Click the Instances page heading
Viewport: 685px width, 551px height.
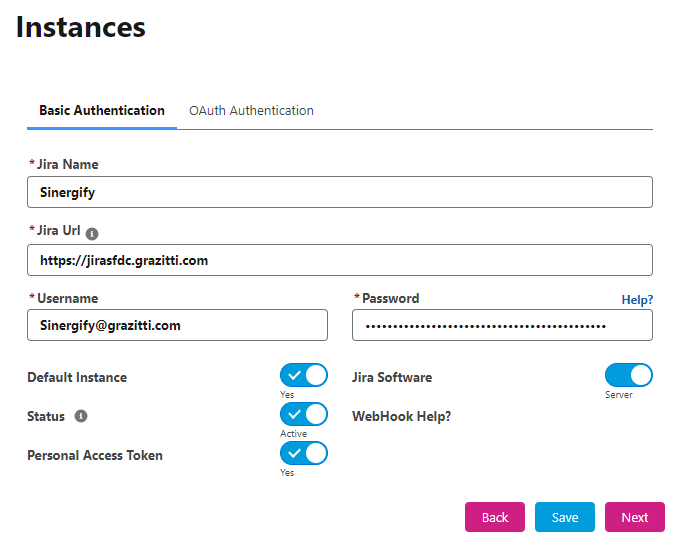coord(80,27)
